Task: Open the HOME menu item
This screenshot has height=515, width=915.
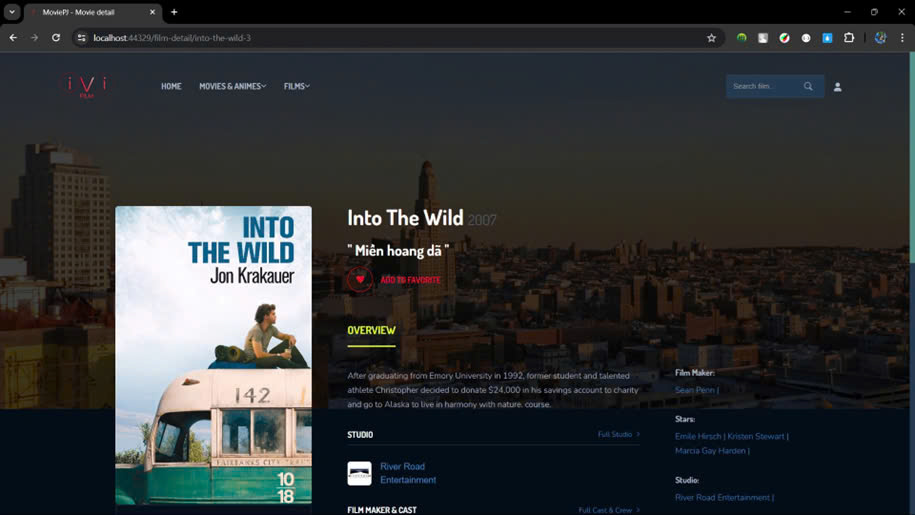Action: (x=171, y=86)
